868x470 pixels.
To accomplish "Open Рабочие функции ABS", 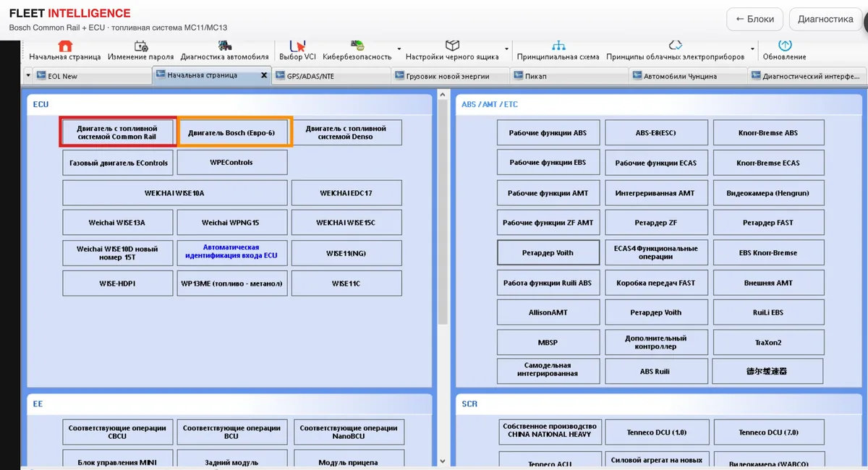I will [548, 133].
